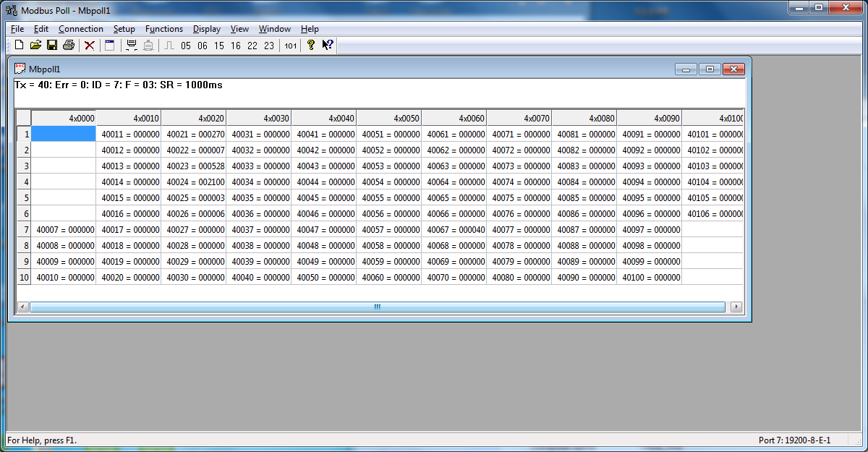The image size is (868, 452).
Task: Select row header 7
Action: (24, 229)
